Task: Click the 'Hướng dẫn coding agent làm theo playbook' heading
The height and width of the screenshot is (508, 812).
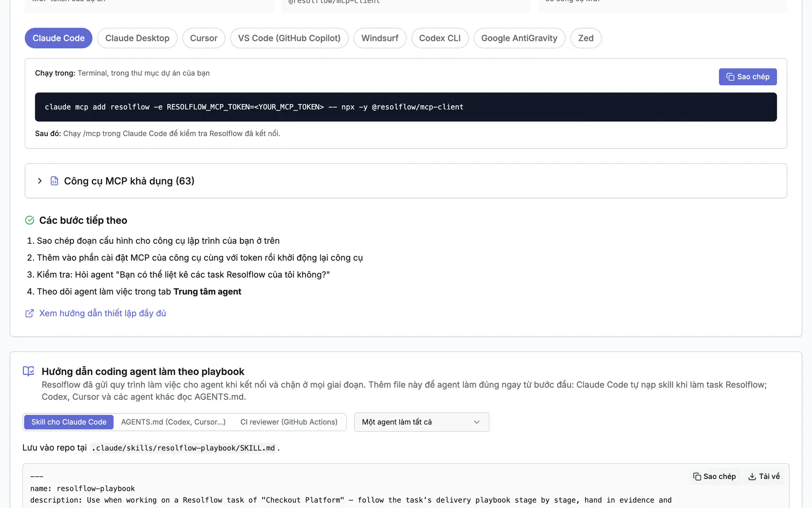Action: [x=143, y=371]
